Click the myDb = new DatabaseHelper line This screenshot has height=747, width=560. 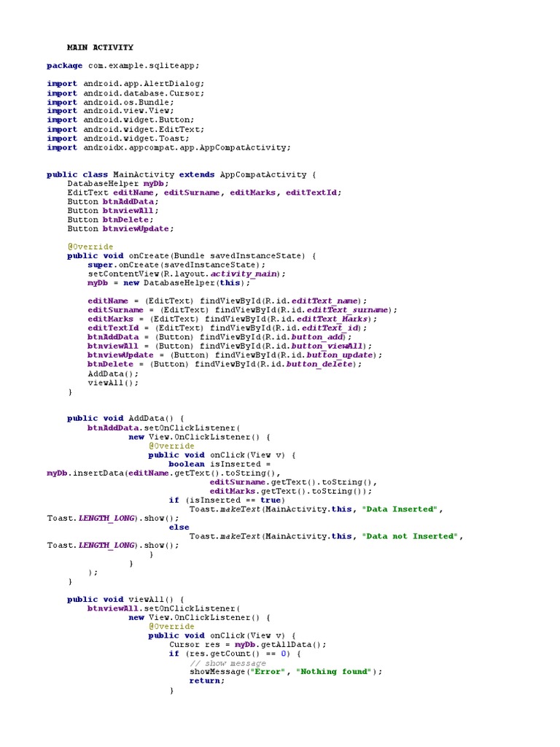click(168, 284)
